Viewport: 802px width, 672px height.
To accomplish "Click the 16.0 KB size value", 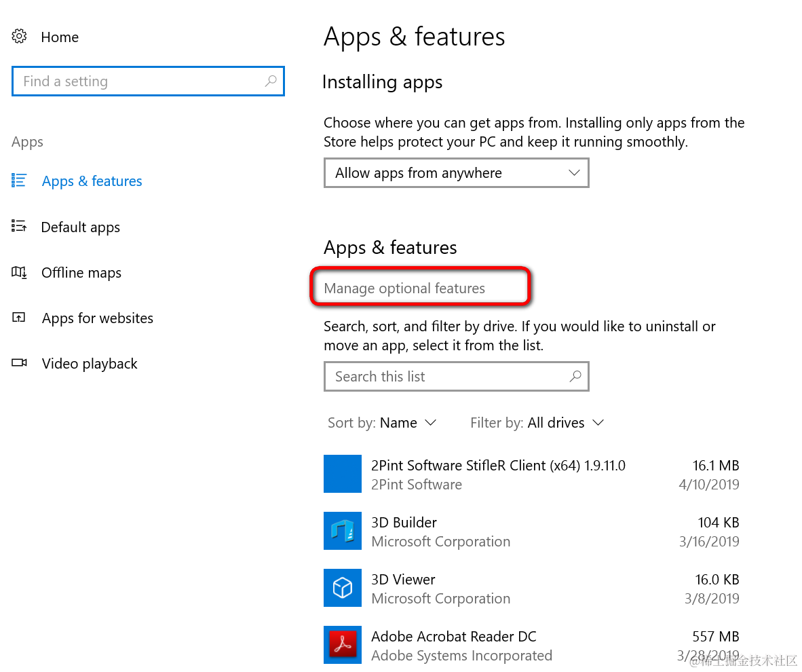I will pos(717,580).
